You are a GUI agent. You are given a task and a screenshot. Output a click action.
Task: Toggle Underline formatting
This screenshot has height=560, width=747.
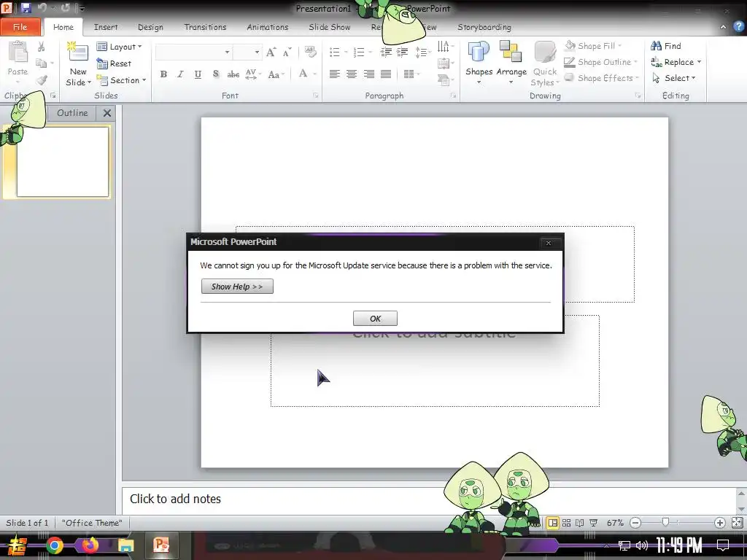pos(198,74)
